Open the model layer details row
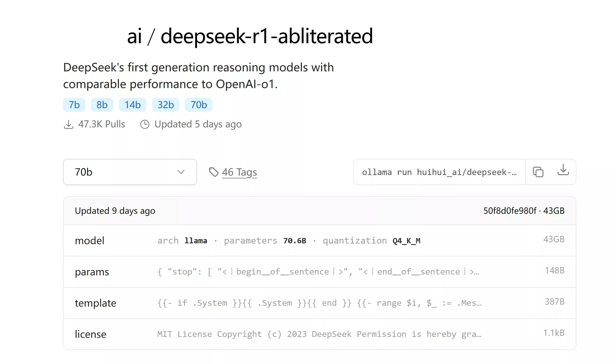 click(x=307, y=241)
